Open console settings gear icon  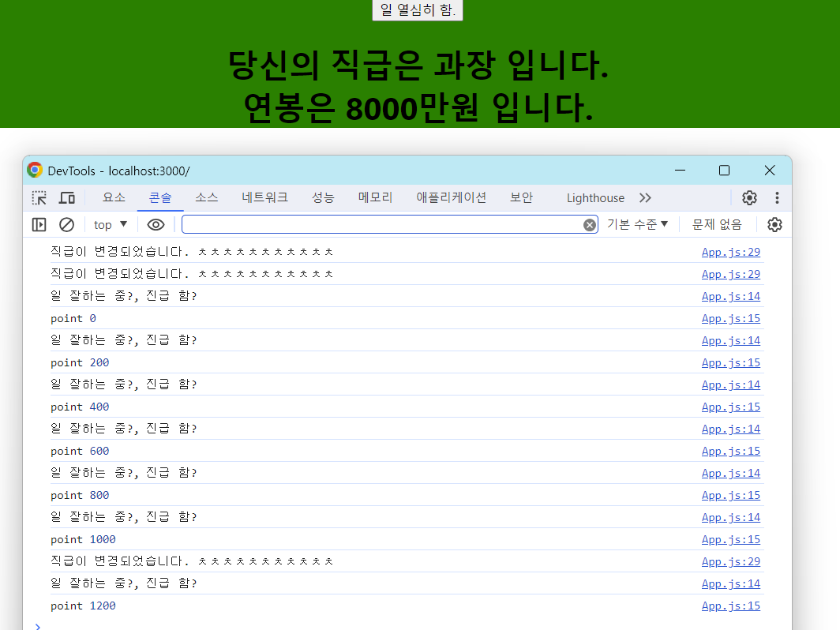coord(774,224)
